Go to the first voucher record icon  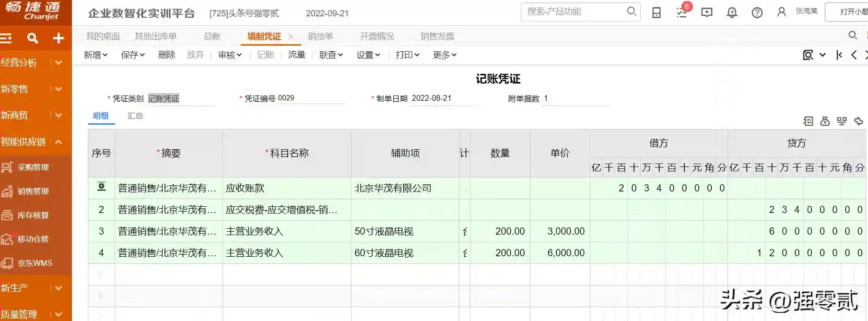(839, 55)
